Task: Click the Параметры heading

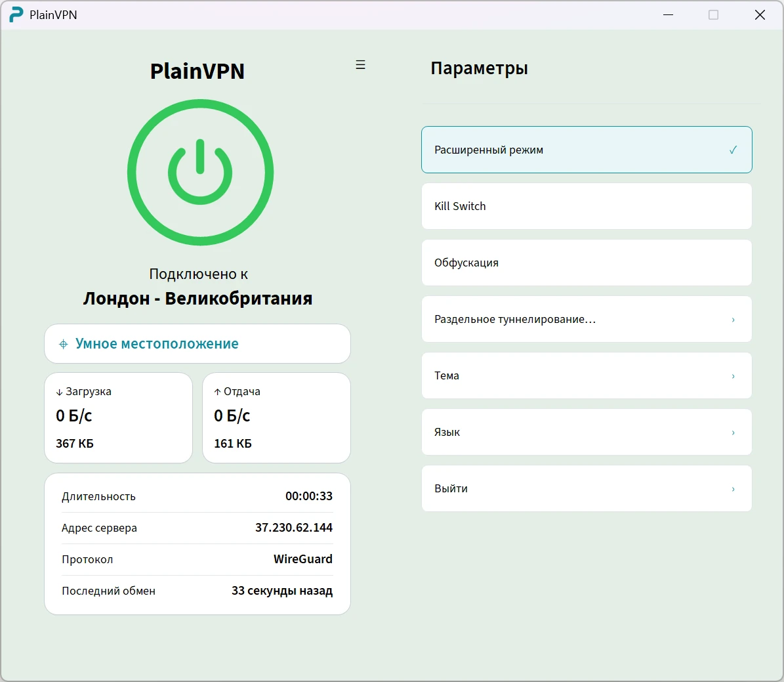Action: (x=479, y=68)
